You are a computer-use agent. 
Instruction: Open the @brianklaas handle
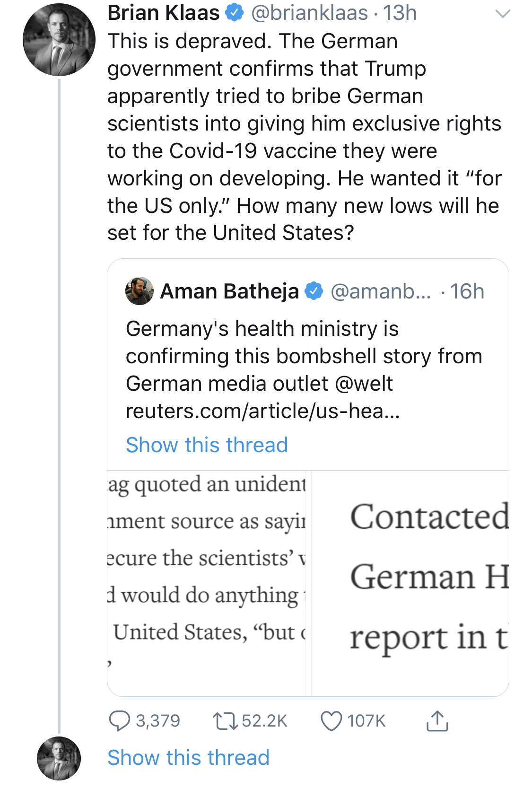[309, 13]
